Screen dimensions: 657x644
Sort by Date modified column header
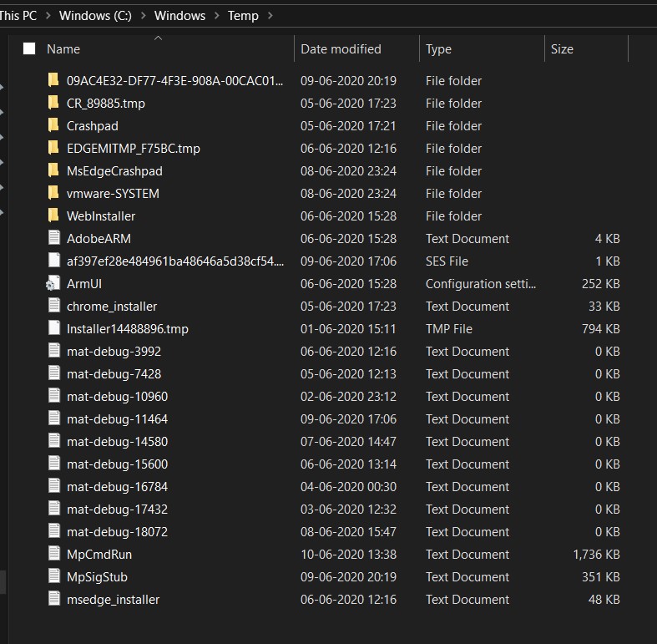(x=341, y=49)
